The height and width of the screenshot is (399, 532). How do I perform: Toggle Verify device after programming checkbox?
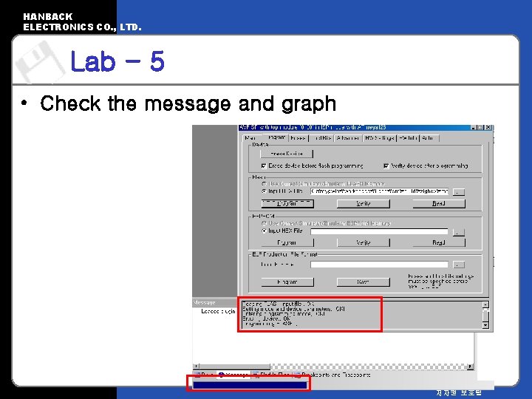[386, 166]
